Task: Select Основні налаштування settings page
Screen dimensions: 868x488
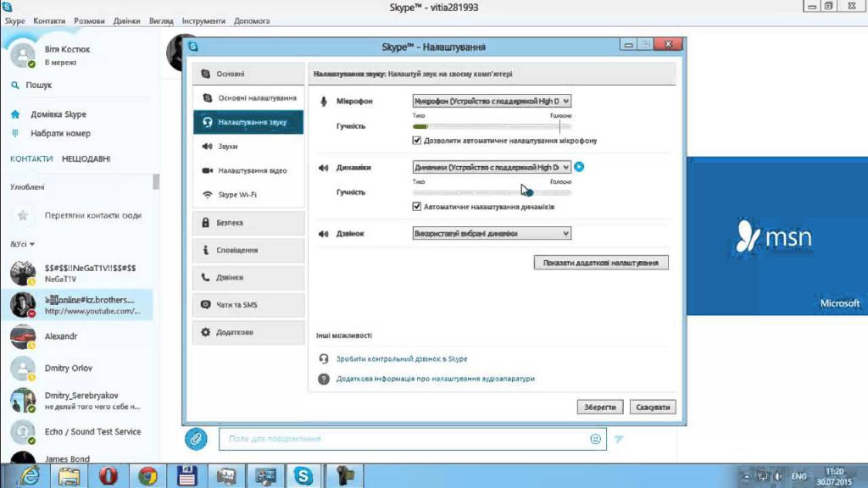Action: 248,98
